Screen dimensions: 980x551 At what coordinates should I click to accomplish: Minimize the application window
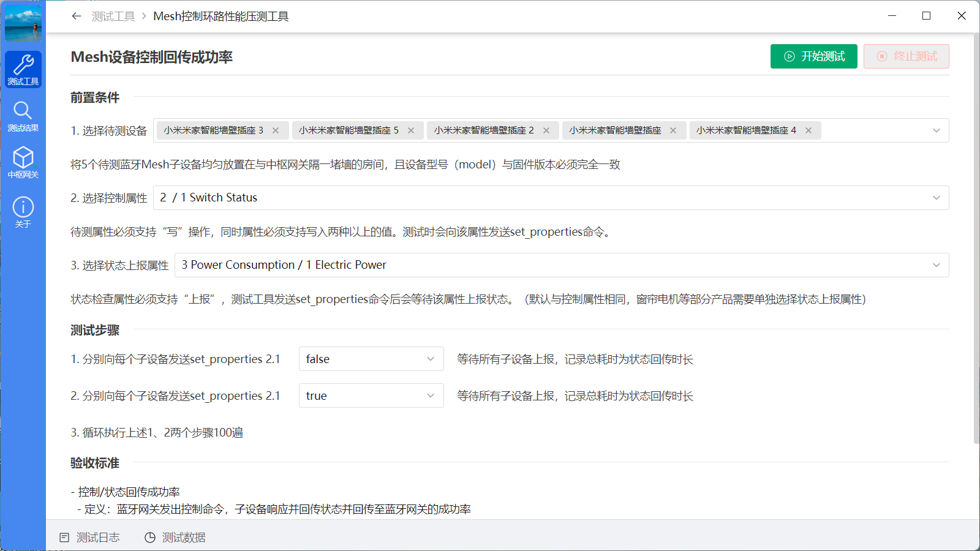tap(892, 16)
